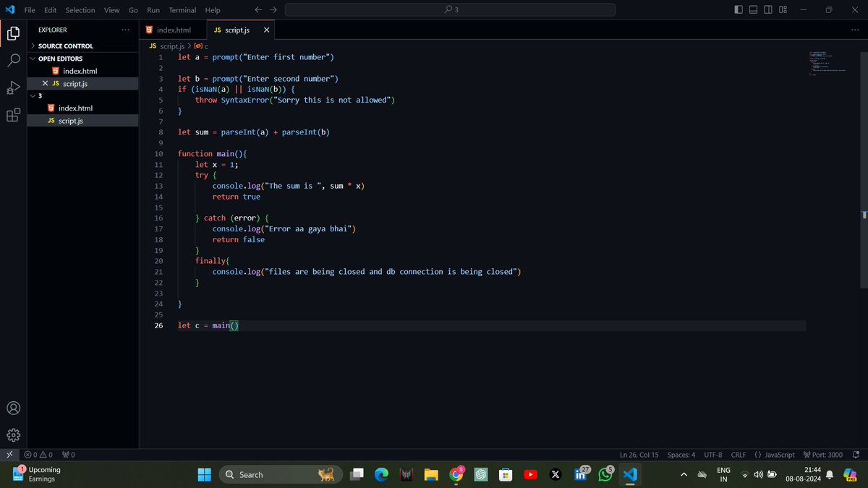This screenshot has width=868, height=488.
Task: Open the X app from taskbar
Action: (x=555, y=474)
